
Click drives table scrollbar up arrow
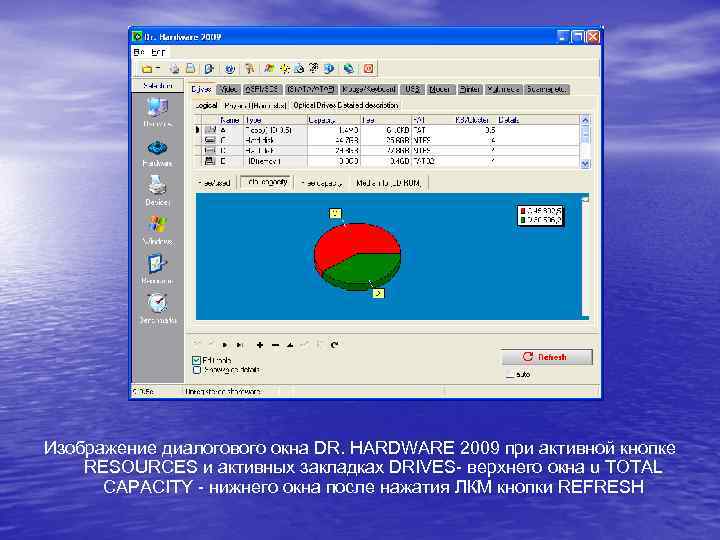coord(585,120)
